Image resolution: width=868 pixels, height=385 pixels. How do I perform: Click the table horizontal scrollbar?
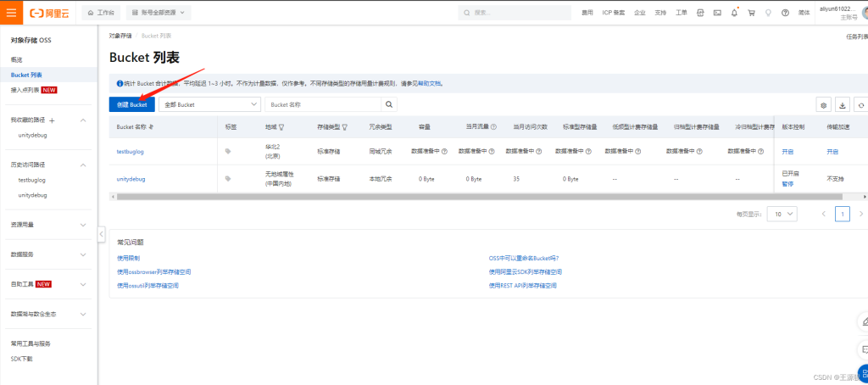pos(480,197)
